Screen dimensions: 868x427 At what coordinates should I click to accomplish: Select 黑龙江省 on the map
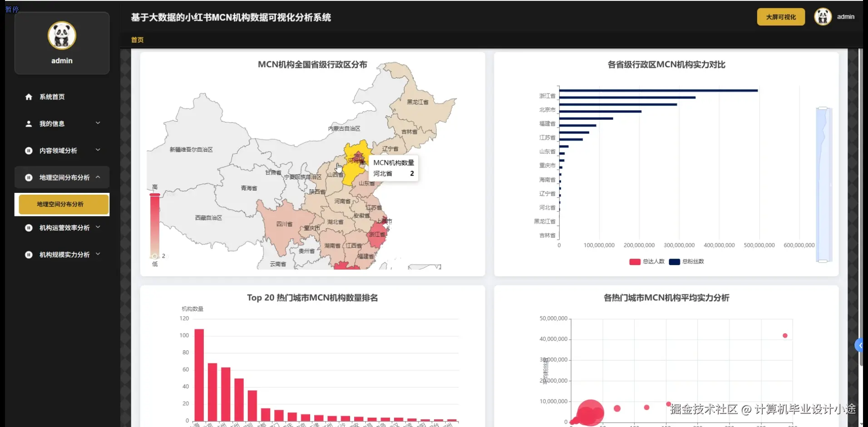point(417,102)
